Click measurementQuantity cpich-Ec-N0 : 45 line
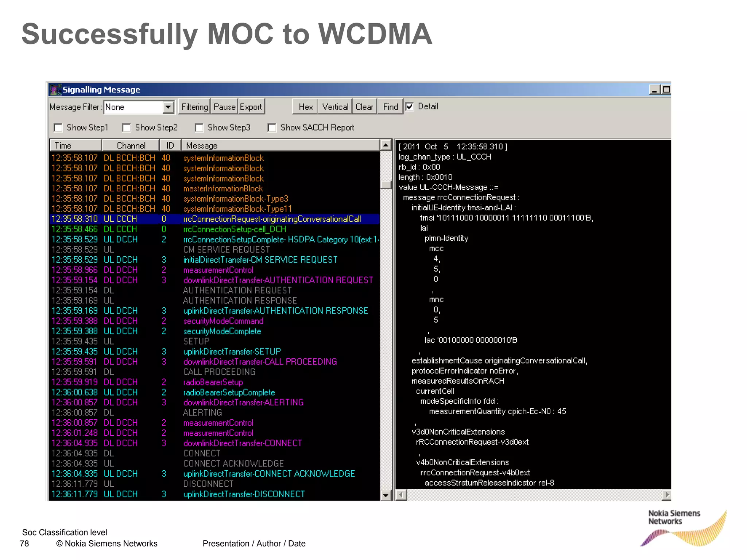This screenshot has height=560, width=747. [x=498, y=412]
